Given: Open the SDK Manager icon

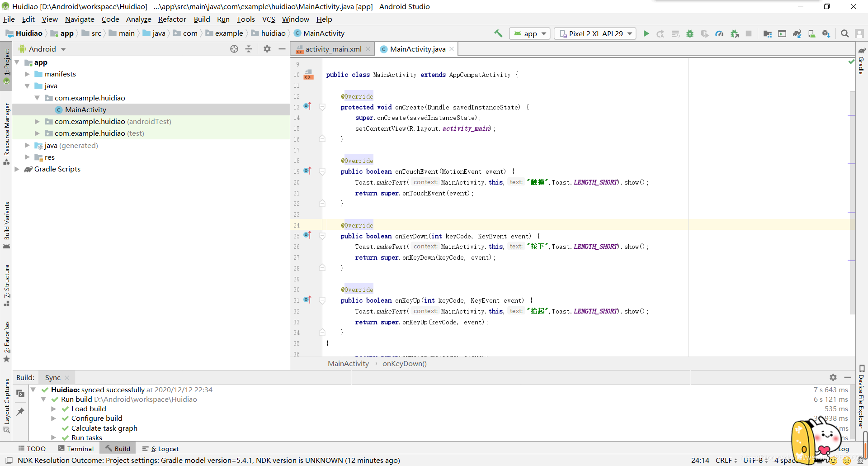Looking at the screenshot, I should click(826, 33).
